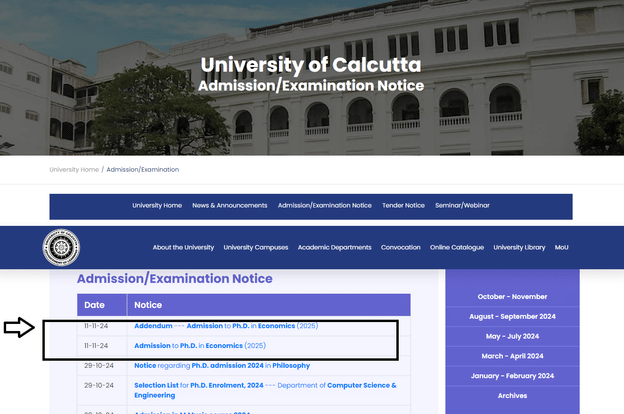
Task: Open Online Catalogue nav item
Action: coord(457,247)
